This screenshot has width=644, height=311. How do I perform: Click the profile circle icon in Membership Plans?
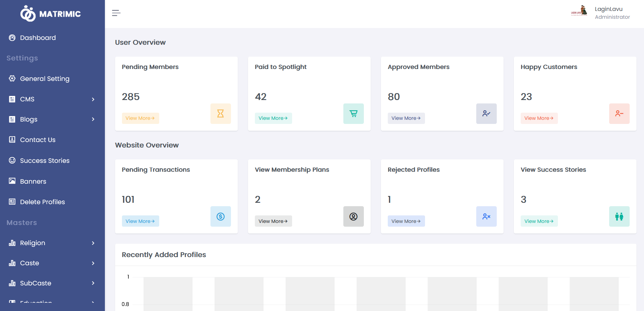point(353,216)
